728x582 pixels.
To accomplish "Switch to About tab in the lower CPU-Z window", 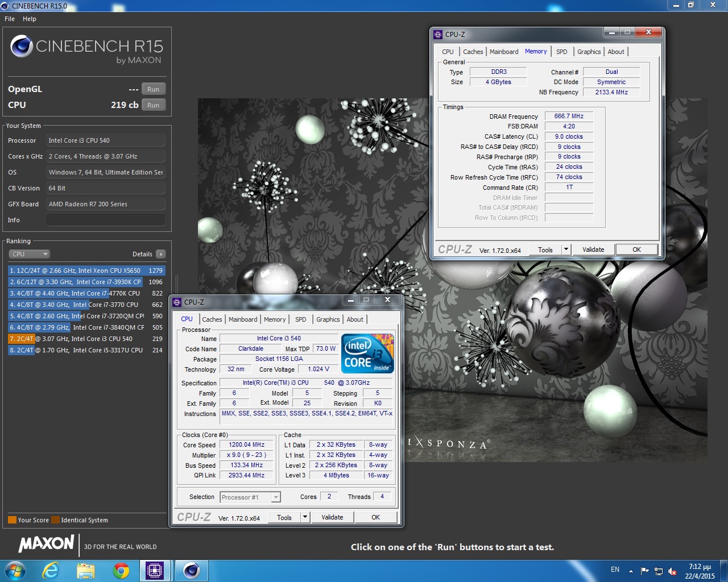I will pyautogui.click(x=355, y=319).
